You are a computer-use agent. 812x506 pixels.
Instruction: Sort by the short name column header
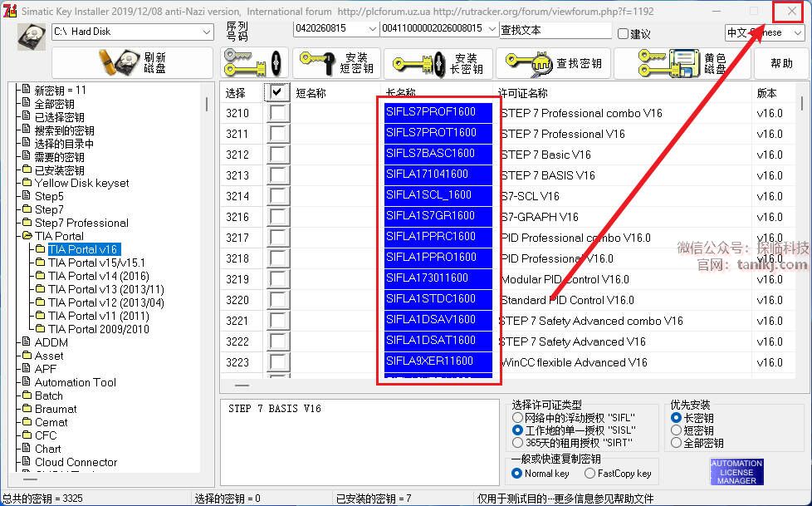click(311, 93)
